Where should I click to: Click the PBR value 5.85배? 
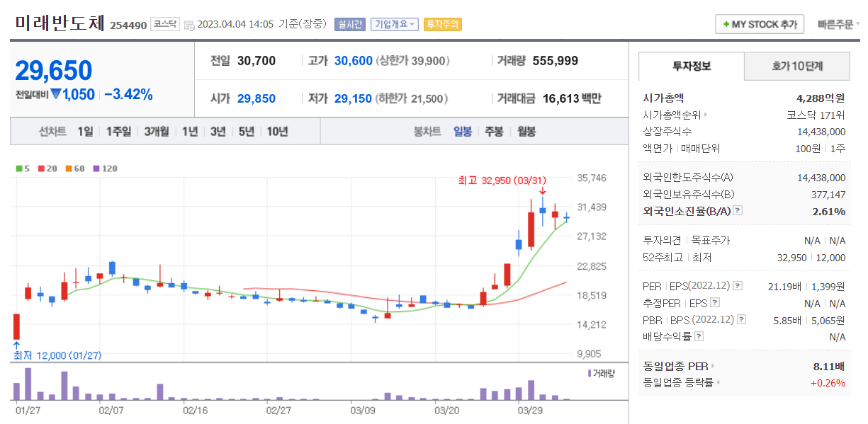(x=789, y=320)
